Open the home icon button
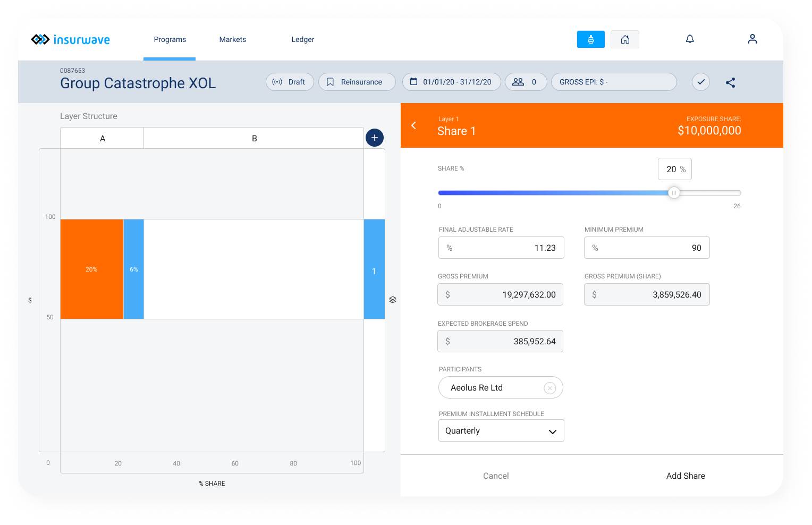The height and width of the screenshot is (525, 812). point(625,39)
